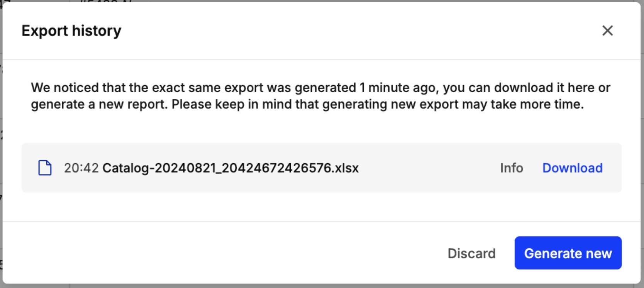Viewport: 644px width, 288px height.
Task: Download the Catalog xlsx export
Action: 572,168
